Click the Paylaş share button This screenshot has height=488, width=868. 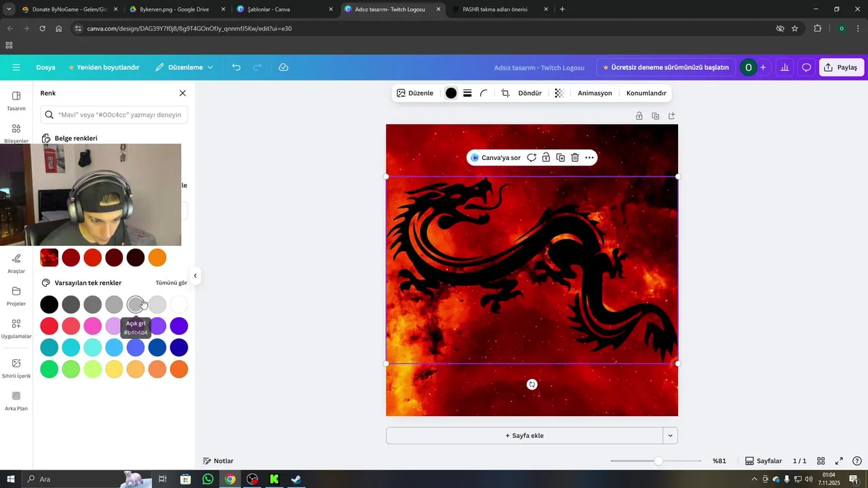click(x=841, y=67)
